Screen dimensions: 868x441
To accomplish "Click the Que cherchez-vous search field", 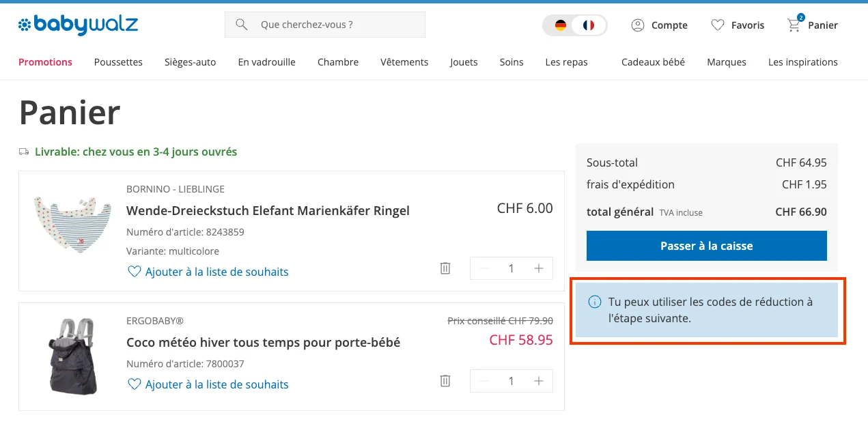I will tap(314, 24).
